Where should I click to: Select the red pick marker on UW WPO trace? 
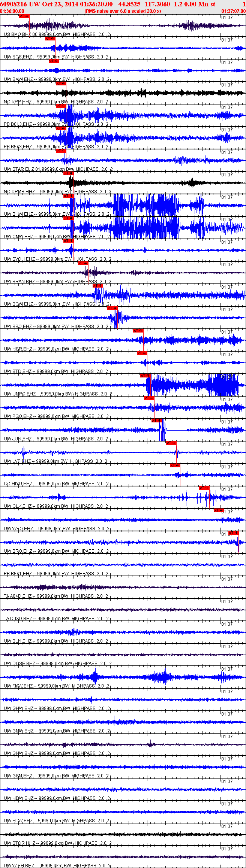click(219, 510)
